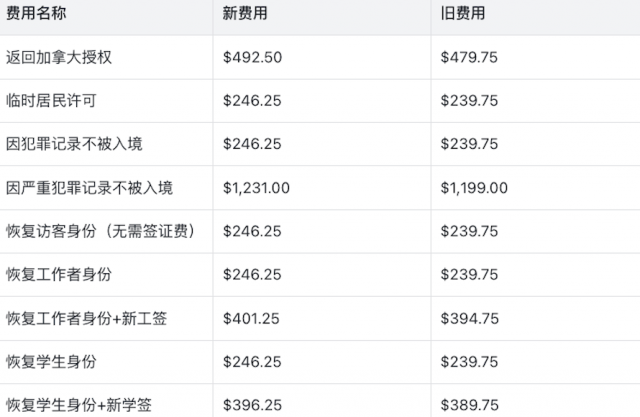Click the $389.75 old fee value
640x417 pixels.
pos(469,405)
